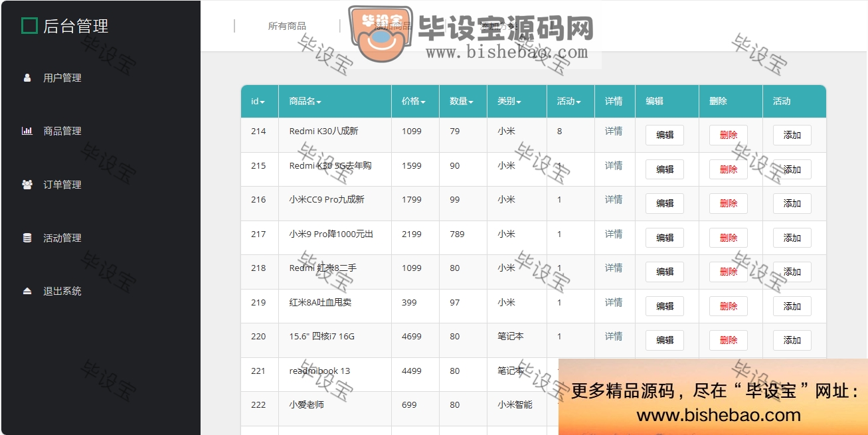Select the product name Redmi K30八成新
This screenshot has height=435, width=868.
[323, 131]
